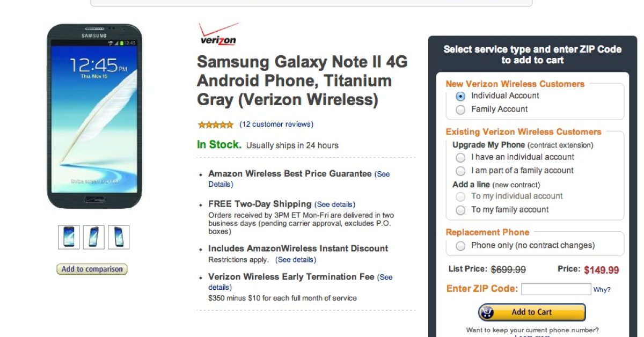Screen dimensions: 644x337
Task: Choose 'I am part of a family account'
Action: click(x=460, y=171)
